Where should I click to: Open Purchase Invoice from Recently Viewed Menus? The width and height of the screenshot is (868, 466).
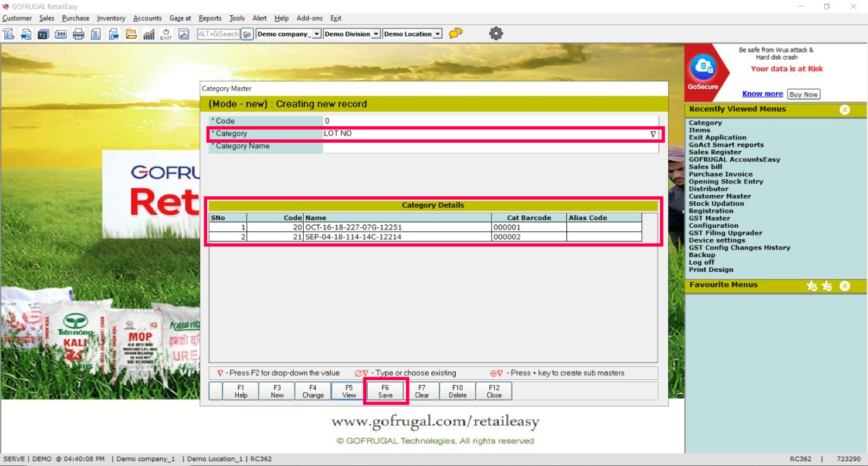pyautogui.click(x=720, y=174)
